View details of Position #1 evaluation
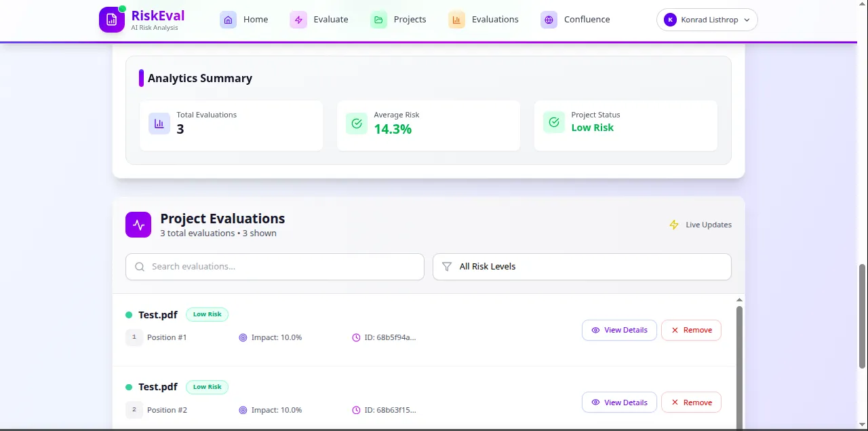This screenshot has width=868, height=431. tap(619, 330)
